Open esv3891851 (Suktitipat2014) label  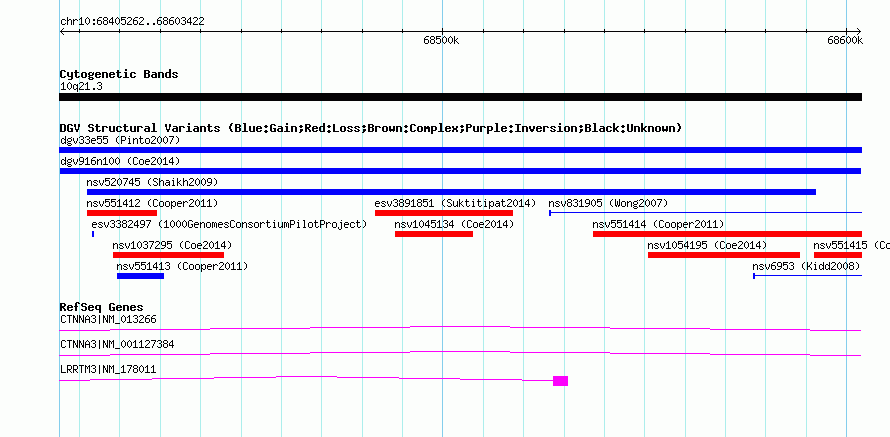click(x=455, y=203)
